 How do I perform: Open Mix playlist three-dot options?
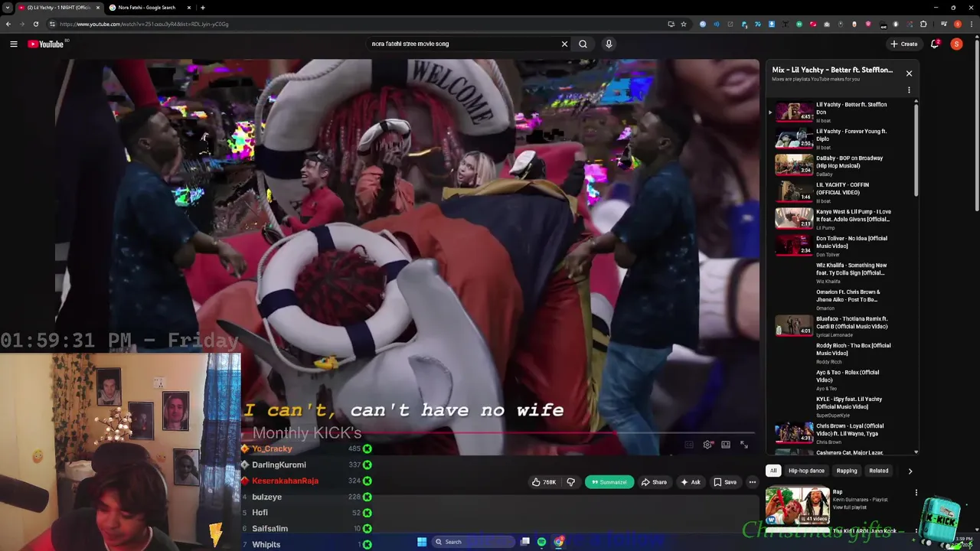909,90
